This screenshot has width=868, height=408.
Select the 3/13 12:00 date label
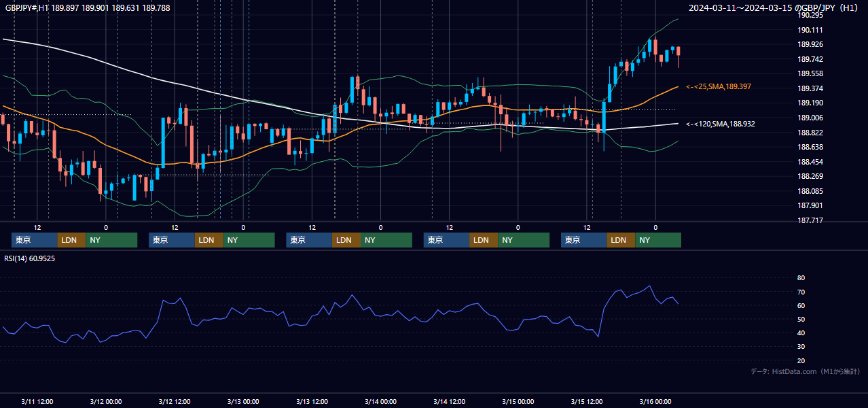coord(312,402)
